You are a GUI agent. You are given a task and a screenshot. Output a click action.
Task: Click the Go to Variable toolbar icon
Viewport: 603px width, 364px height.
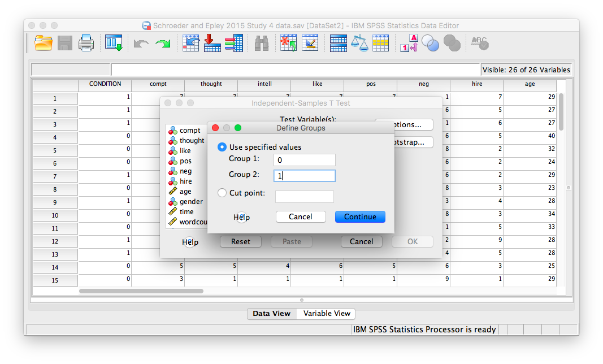[x=212, y=43]
